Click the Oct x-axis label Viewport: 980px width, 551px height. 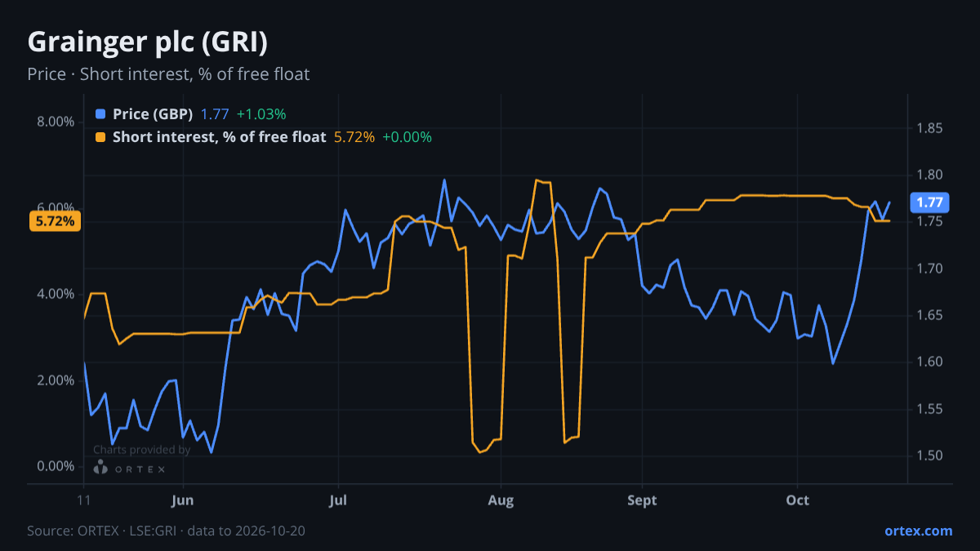click(798, 500)
